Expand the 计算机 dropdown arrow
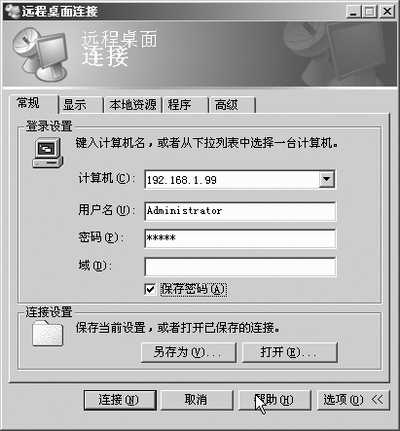Viewport: 400px width, 431px height. coord(327,179)
